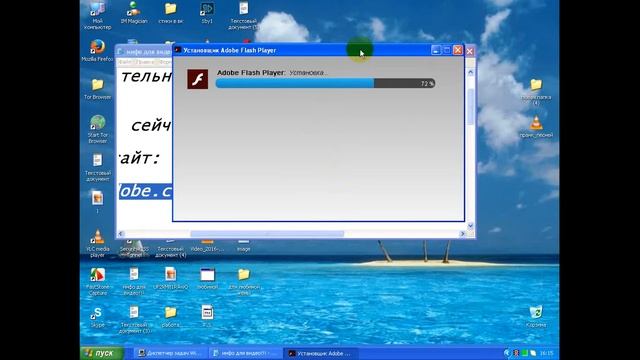This screenshot has height=360, width=640.
Task: Select the Start Tor Browser globe shortcut
Action: pyautogui.click(x=98, y=122)
